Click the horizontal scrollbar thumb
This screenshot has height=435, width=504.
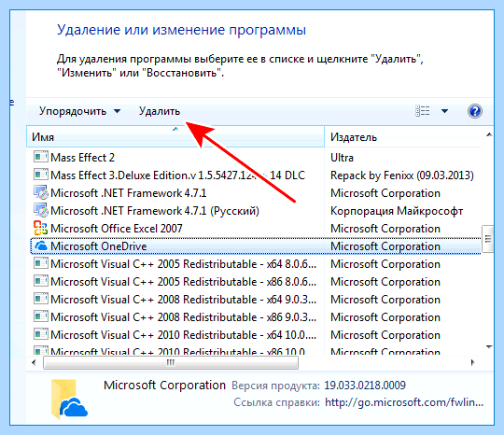click(x=171, y=363)
